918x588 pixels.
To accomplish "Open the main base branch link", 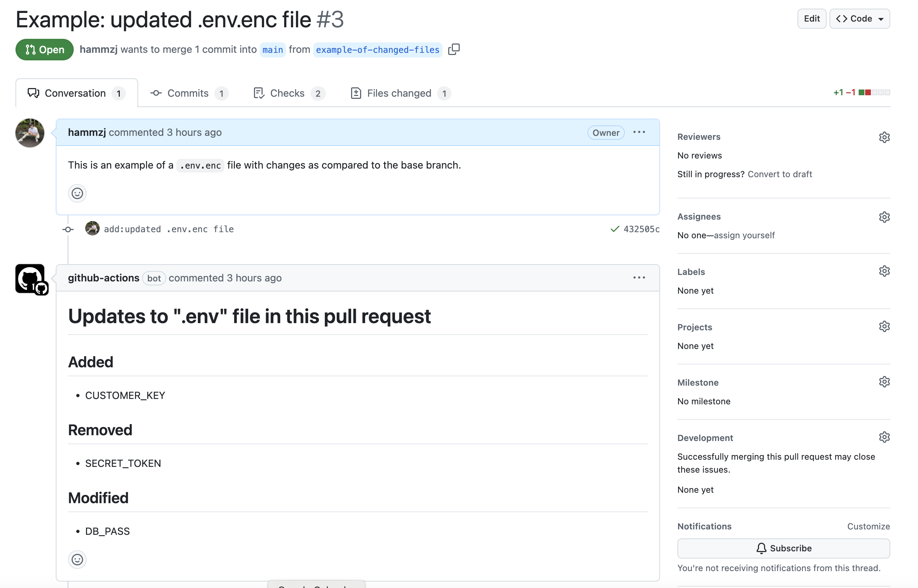I will [x=272, y=50].
